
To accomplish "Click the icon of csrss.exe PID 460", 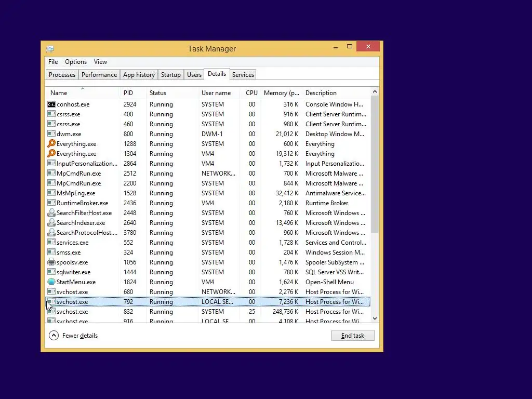I will click(x=51, y=124).
